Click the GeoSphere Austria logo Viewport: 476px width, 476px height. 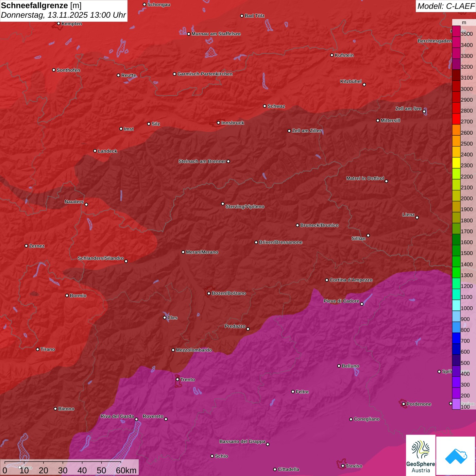421,455
